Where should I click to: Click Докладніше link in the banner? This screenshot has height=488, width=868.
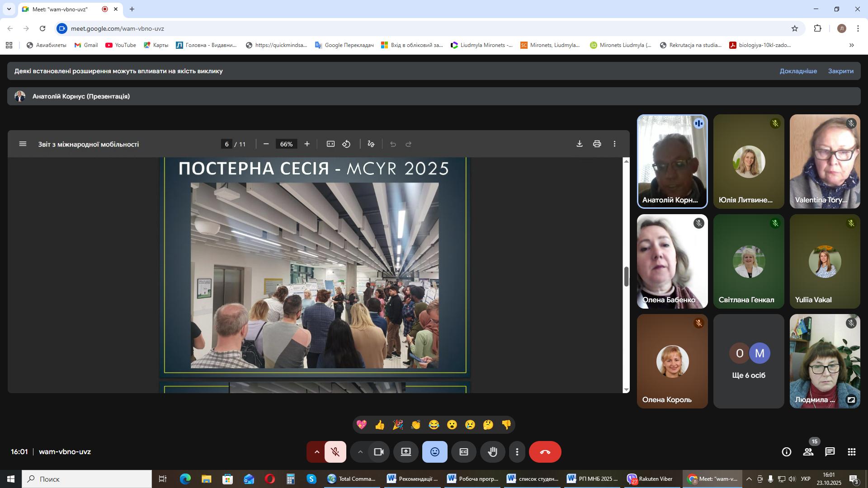(798, 71)
